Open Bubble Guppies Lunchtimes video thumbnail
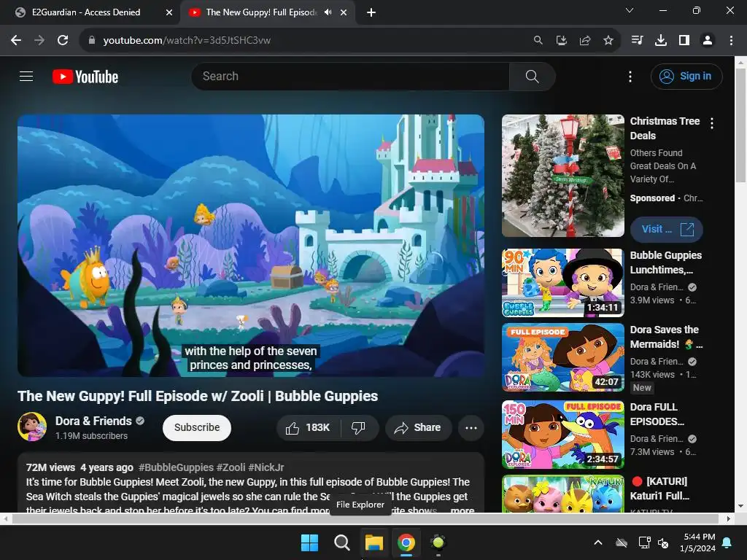This screenshot has width=747, height=560. click(562, 283)
